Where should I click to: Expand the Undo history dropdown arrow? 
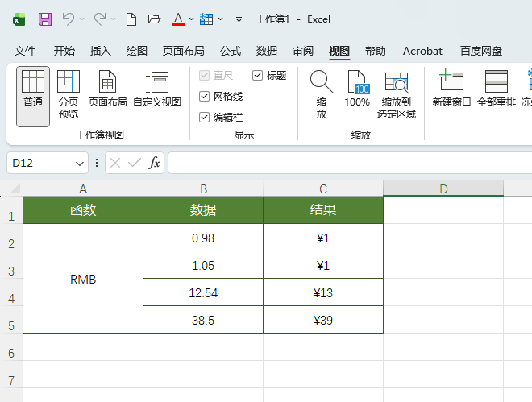tap(81, 19)
